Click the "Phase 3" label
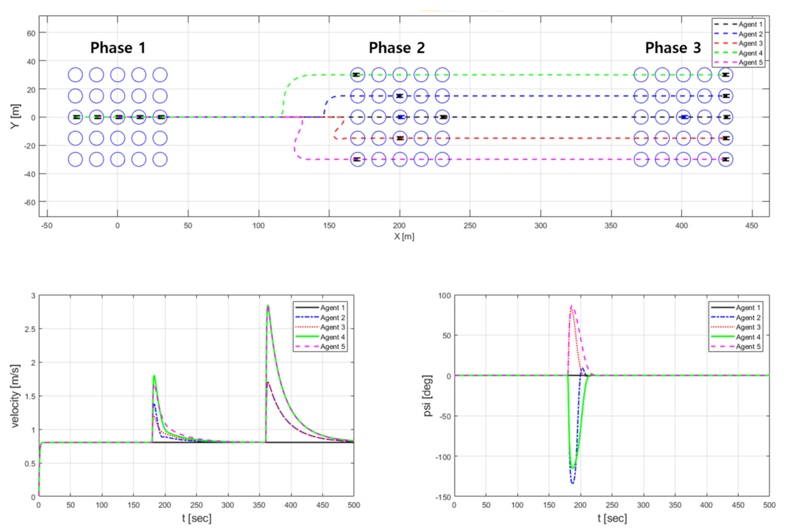 pos(673,48)
